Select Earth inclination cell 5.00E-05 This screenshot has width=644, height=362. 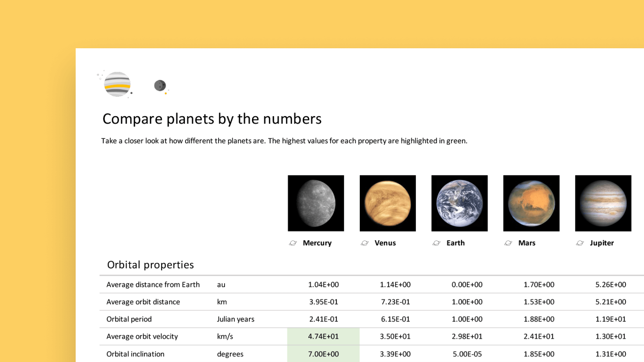tap(467, 354)
